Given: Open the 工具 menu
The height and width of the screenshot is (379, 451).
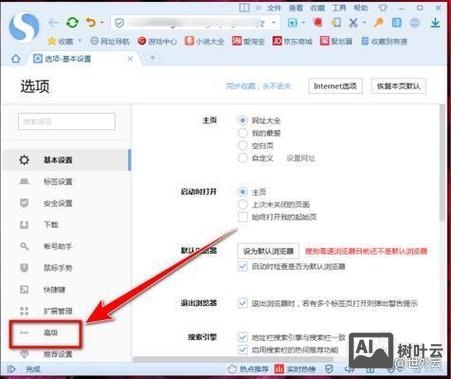Looking at the screenshot, I should tap(339, 8).
